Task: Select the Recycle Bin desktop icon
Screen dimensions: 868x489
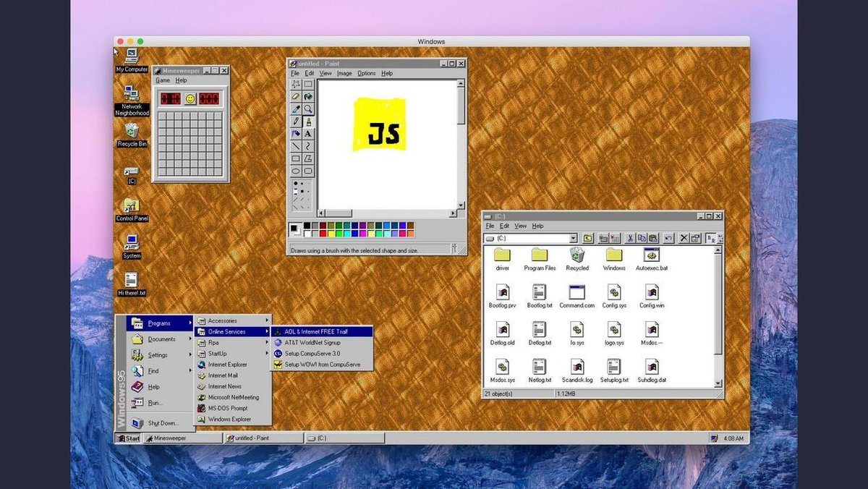Action: pyautogui.click(x=132, y=135)
